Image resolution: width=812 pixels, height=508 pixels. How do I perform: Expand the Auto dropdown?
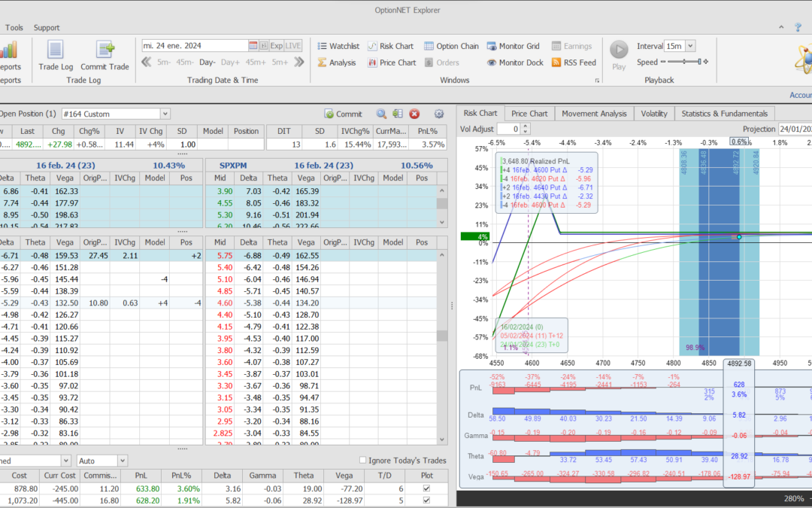(122, 461)
